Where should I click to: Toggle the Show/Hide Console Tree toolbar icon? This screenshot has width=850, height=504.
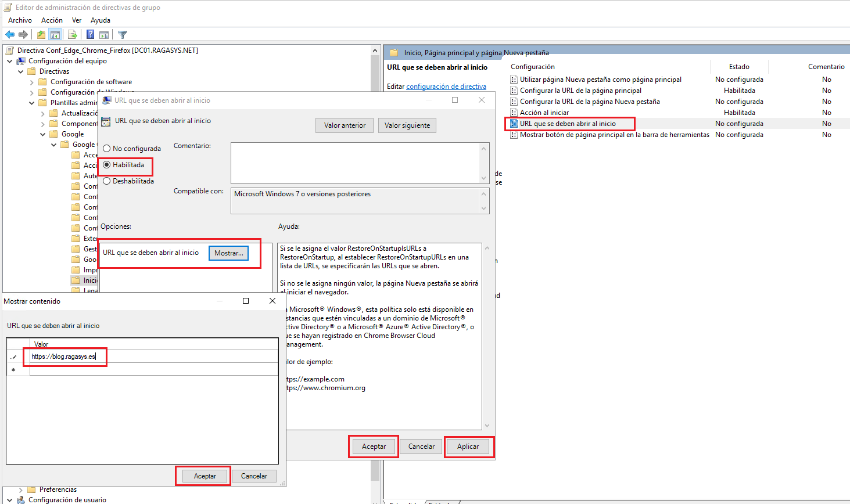tap(55, 34)
